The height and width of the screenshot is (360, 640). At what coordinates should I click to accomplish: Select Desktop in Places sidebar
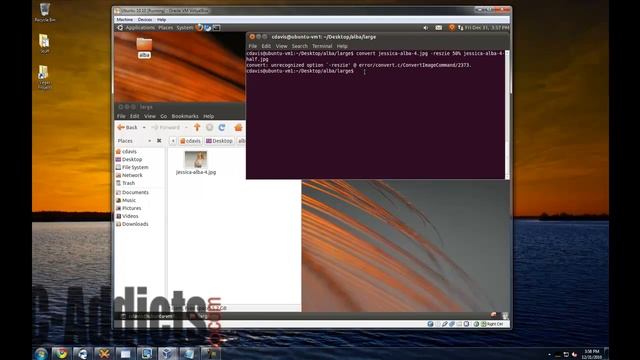[x=129, y=159]
